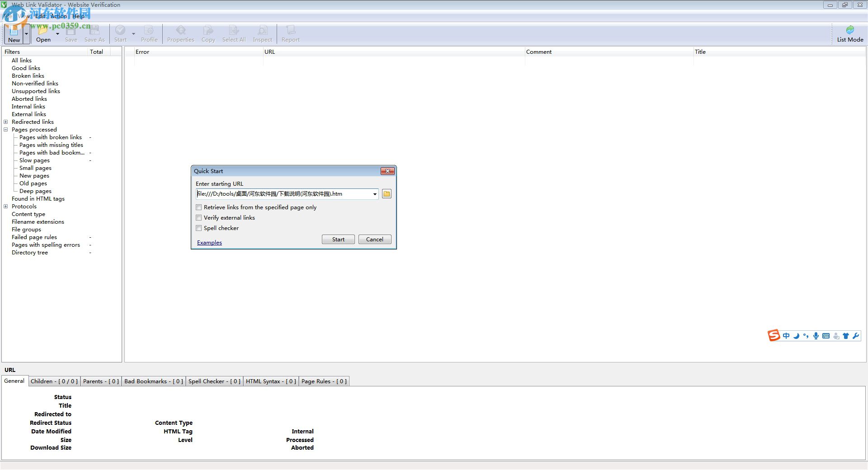Viewport: 868px width, 470px height.
Task: Open the Action menu
Action: 58,16
